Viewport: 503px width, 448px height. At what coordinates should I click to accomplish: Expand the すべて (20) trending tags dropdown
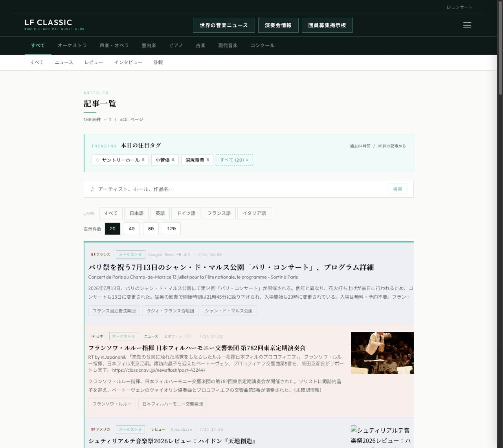(234, 160)
